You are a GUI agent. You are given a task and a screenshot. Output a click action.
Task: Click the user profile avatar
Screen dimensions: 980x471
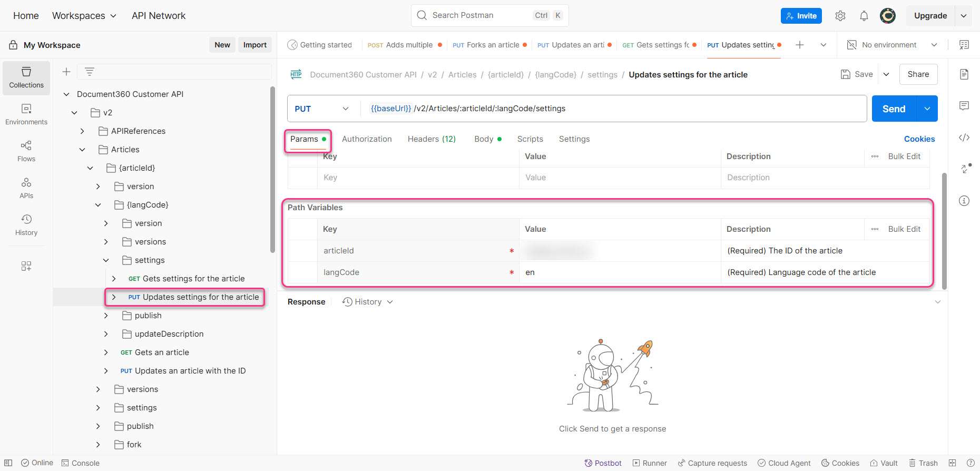[x=888, y=16]
